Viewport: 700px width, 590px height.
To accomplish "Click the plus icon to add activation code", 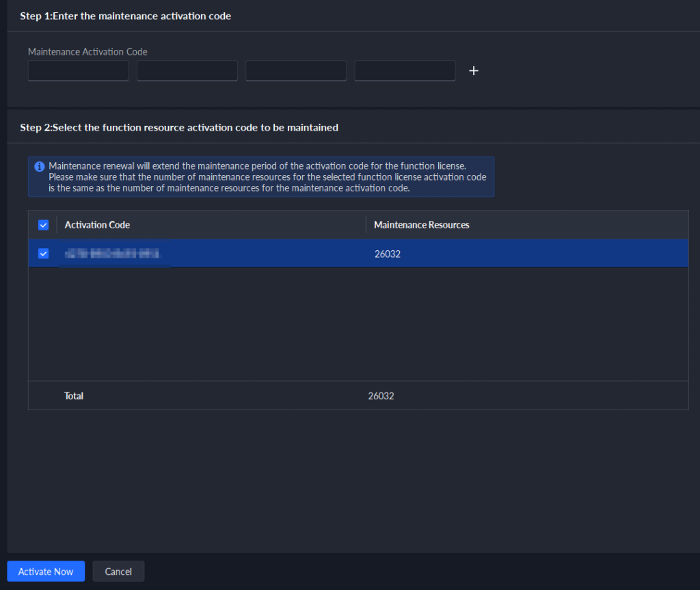I will point(474,71).
